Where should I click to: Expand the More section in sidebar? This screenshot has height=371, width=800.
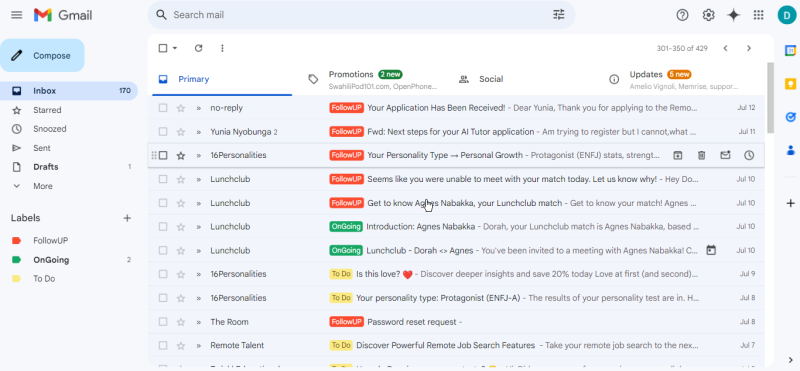43,186
